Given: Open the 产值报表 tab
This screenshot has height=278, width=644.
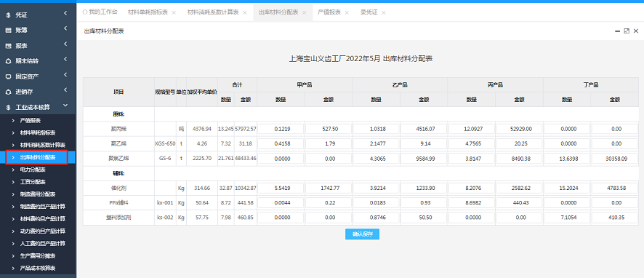Looking at the screenshot, I should (329, 12).
